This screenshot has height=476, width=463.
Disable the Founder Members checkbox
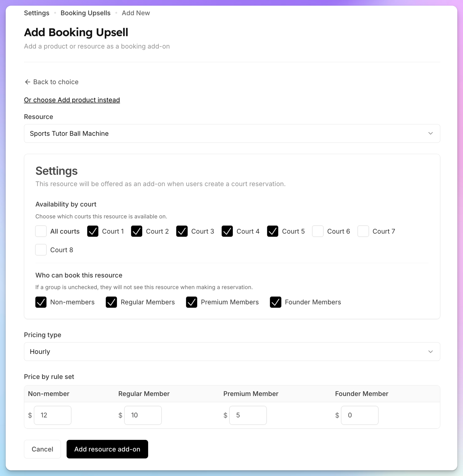pos(276,302)
